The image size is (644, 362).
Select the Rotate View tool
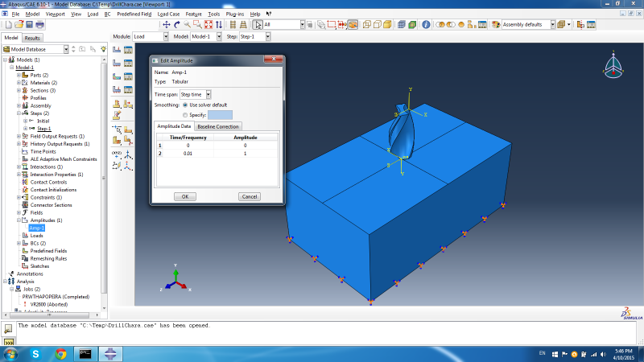(177, 25)
